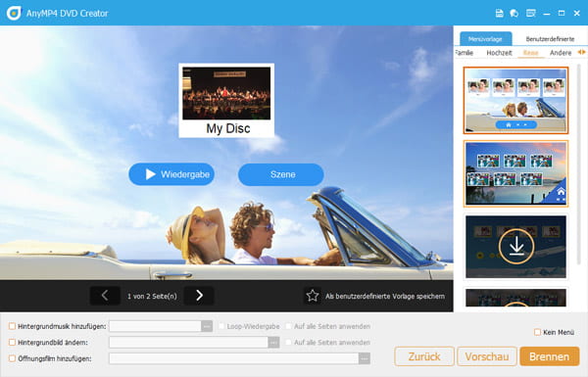Click Als benutzerdefinierte Vorlage speichern
The height and width of the screenshot is (377, 588).
tap(385, 296)
